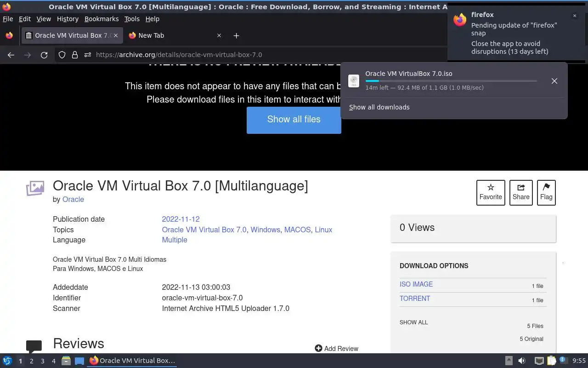The height and width of the screenshot is (368, 588).
Task: Click the Firefox back arrow button
Action: [x=11, y=55]
